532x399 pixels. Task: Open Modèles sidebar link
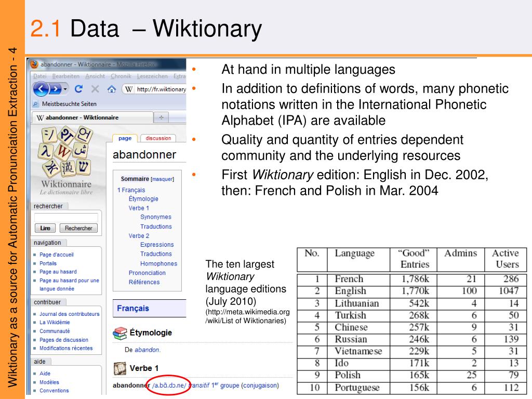point(49,382)
